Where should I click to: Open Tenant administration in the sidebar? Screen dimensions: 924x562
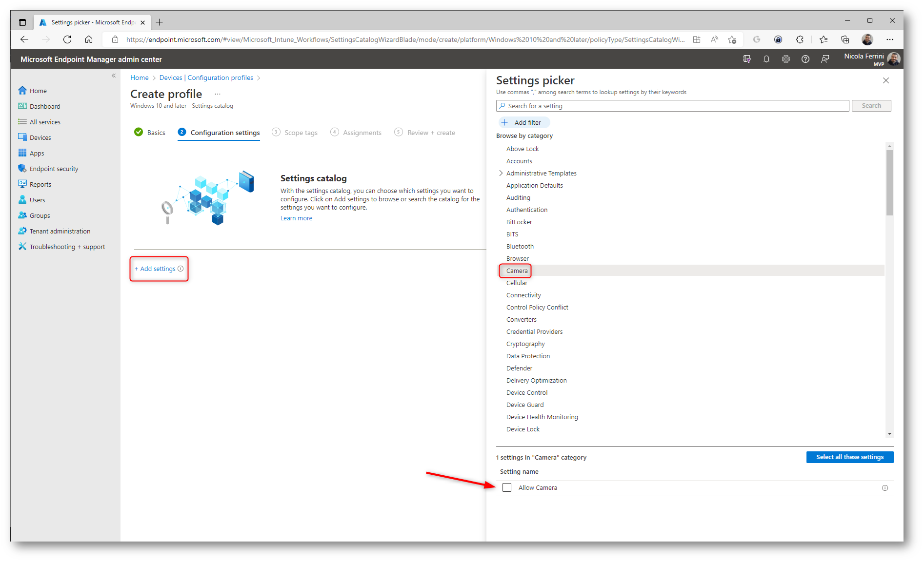pyautogui.click(x=60, y=231)
